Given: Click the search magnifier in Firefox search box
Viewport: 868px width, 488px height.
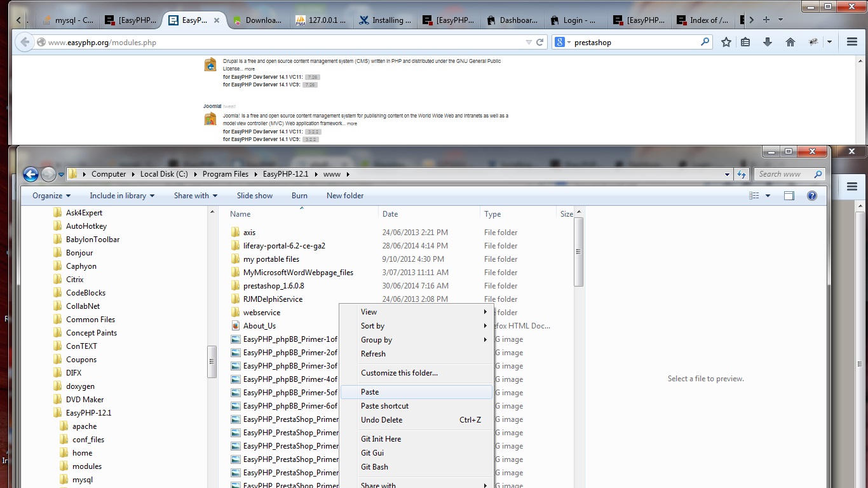Looking at the screenshot, I should click(x=705, y=43).
